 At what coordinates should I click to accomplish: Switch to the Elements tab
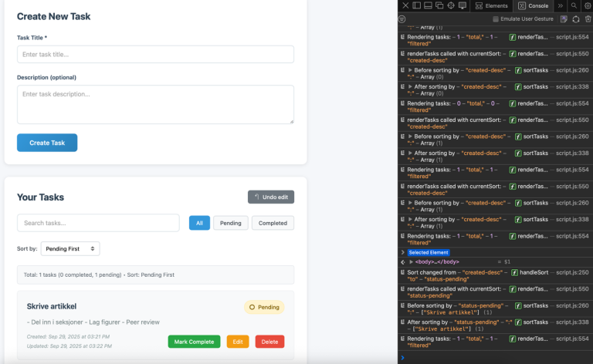[x=491, y=5]
